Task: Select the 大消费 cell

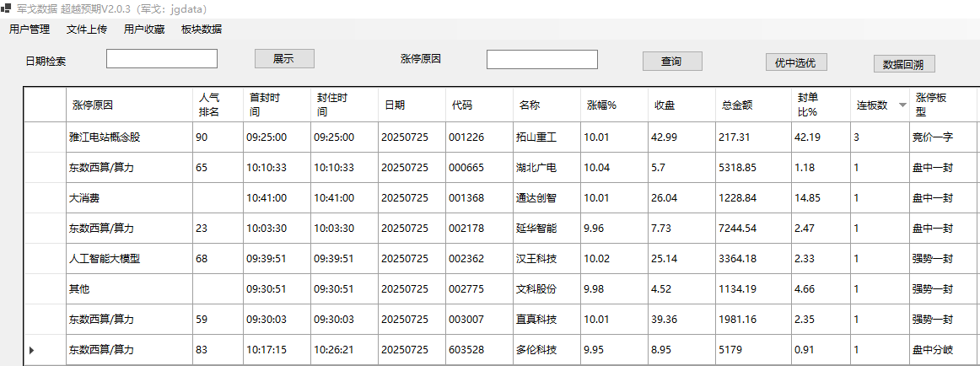Action: click(x=129, y=198)
